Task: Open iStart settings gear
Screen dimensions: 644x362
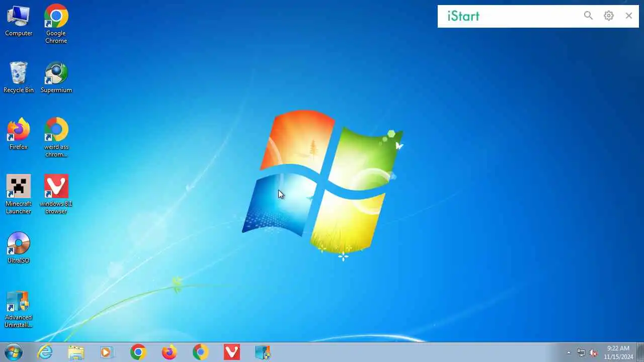Action: [x=609, y=16]
